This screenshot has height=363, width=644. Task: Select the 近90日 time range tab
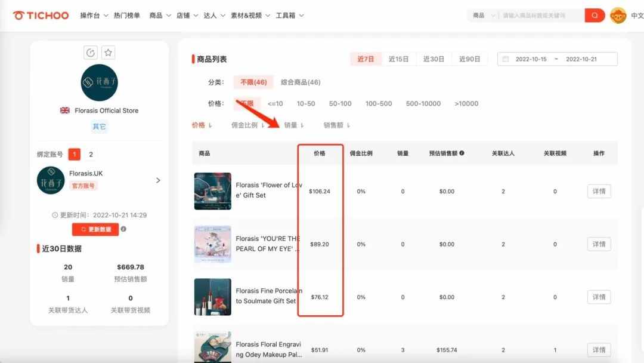(469, 59)
